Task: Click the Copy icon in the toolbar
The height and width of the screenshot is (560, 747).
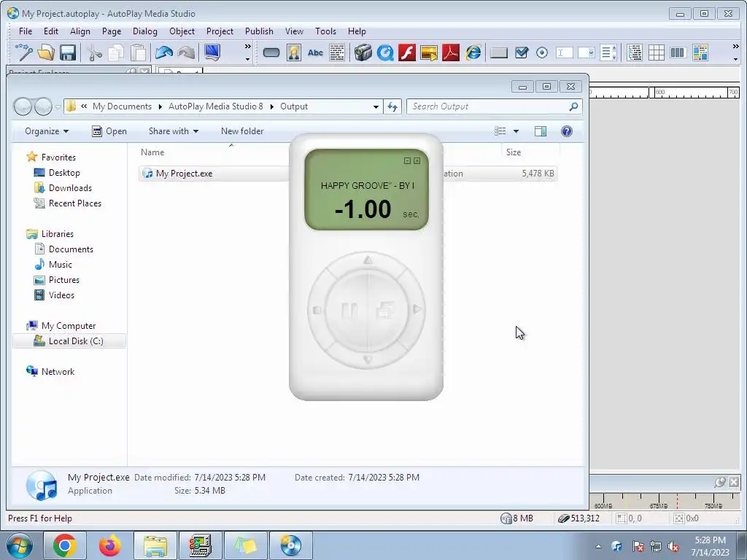Action: point(116,52)
